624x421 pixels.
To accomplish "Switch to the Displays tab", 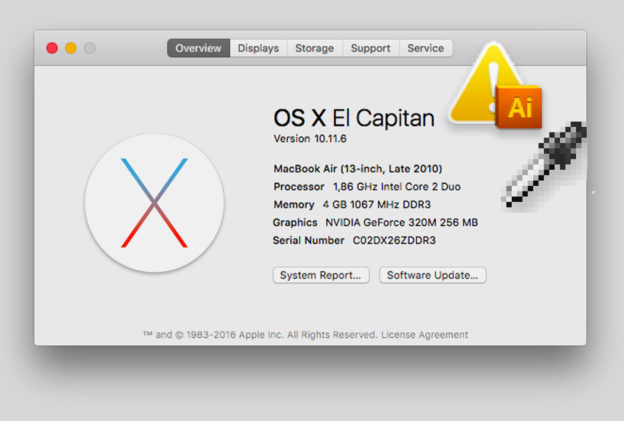I will coord(258,48).
